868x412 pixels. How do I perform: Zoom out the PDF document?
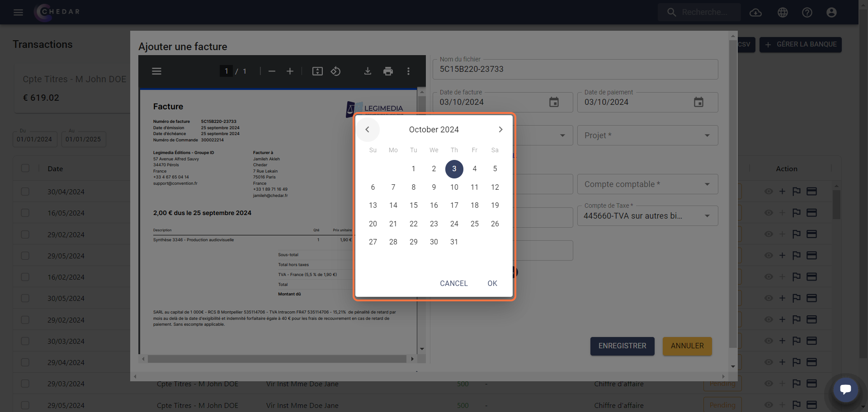coord(272,71)
